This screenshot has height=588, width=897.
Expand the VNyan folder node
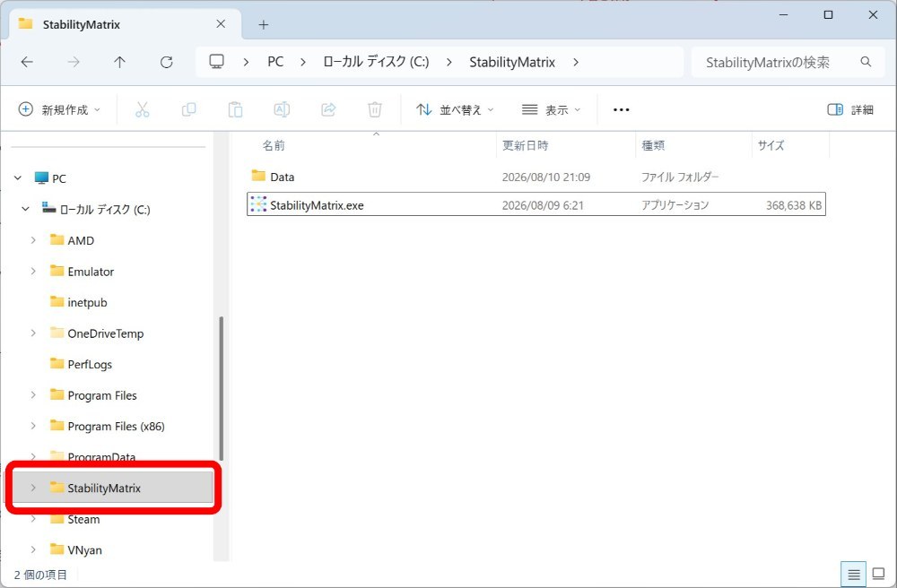[x=33, y=549]
